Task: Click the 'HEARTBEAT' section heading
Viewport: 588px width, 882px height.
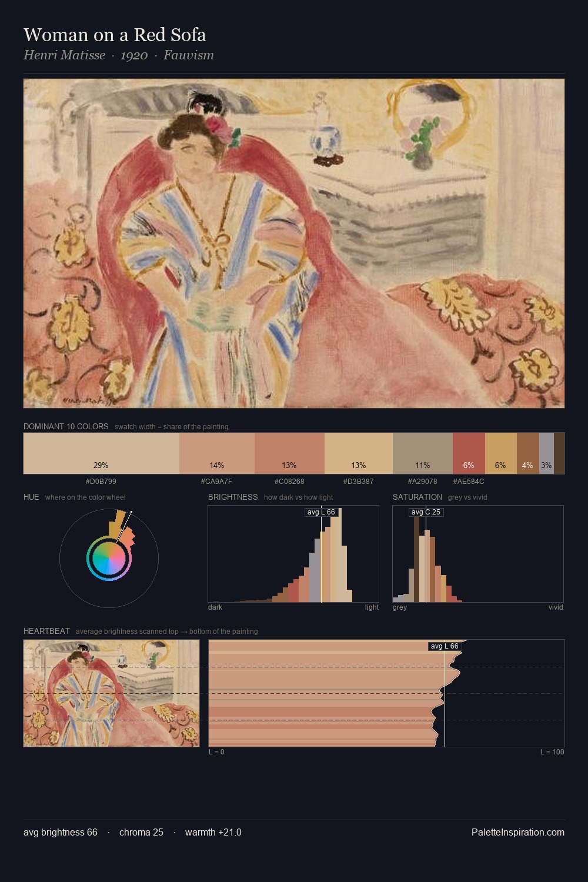Action: click(46, 631)
